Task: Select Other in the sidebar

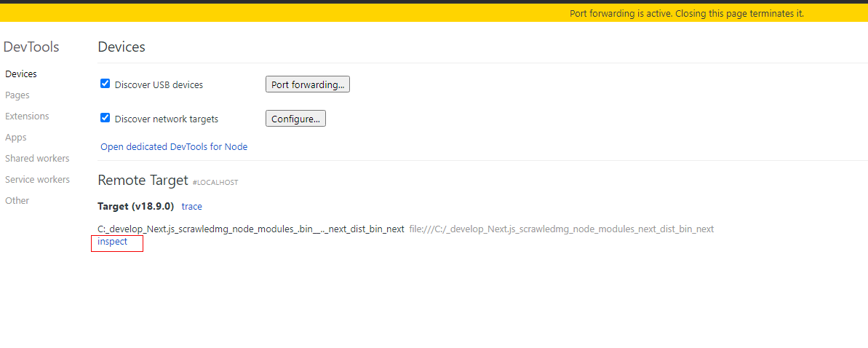Action: click(x=17, y=200)
